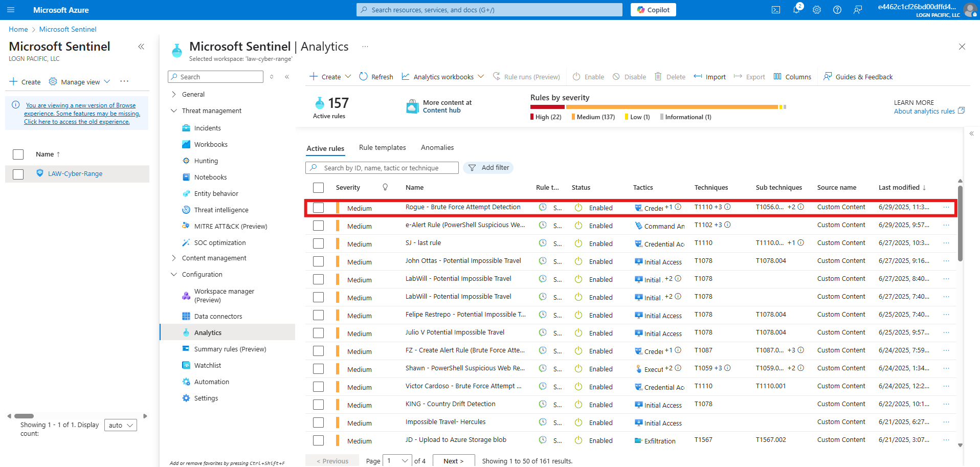Launch Copilot
The image size is (980, 467).
point(653,10)
